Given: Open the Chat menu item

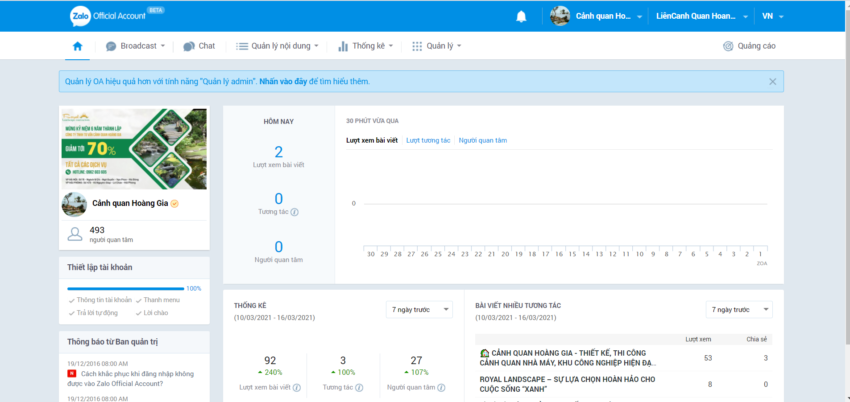Looking at the screenshot, I should click(x=200, y=46).
